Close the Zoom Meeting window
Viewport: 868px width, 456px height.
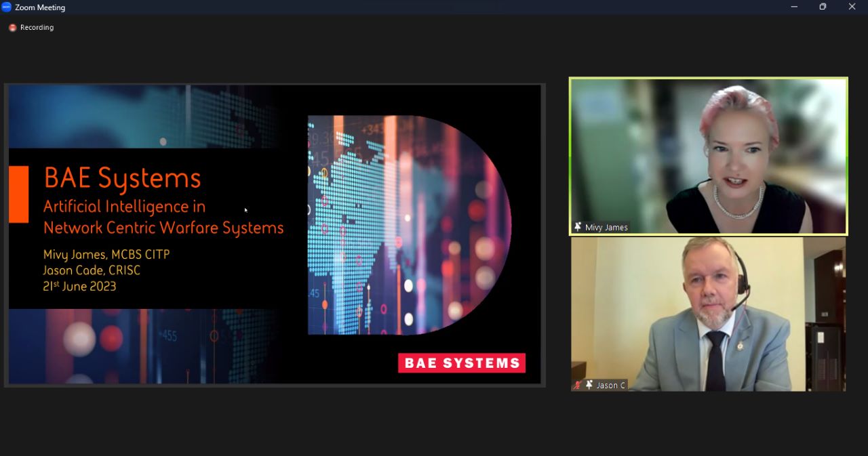pos(852,7)
